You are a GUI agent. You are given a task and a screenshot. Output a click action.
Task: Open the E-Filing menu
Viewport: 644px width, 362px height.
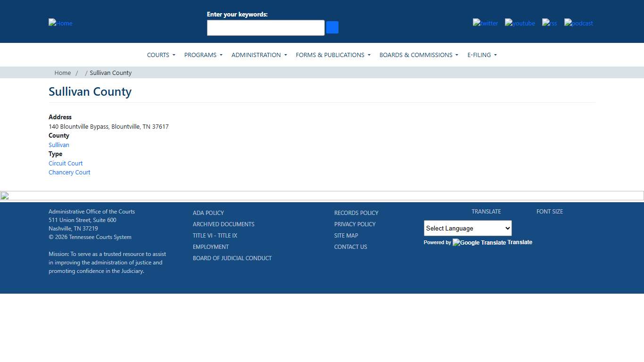pos(482,55)
